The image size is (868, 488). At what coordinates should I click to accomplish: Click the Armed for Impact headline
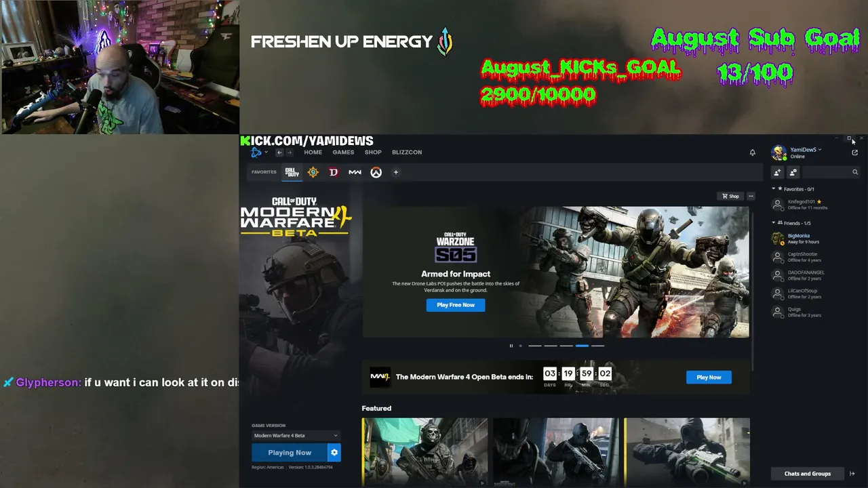click(456, 274)
